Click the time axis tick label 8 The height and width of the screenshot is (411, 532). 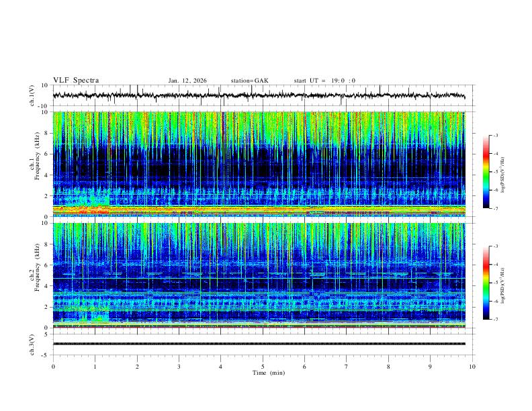(x=388, y=367)
